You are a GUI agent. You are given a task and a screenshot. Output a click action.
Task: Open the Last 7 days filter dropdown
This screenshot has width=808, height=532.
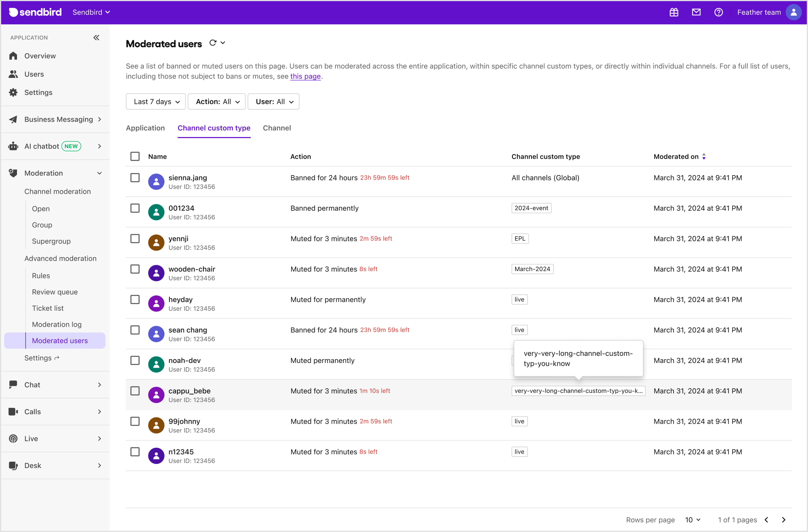coord(155,101)
